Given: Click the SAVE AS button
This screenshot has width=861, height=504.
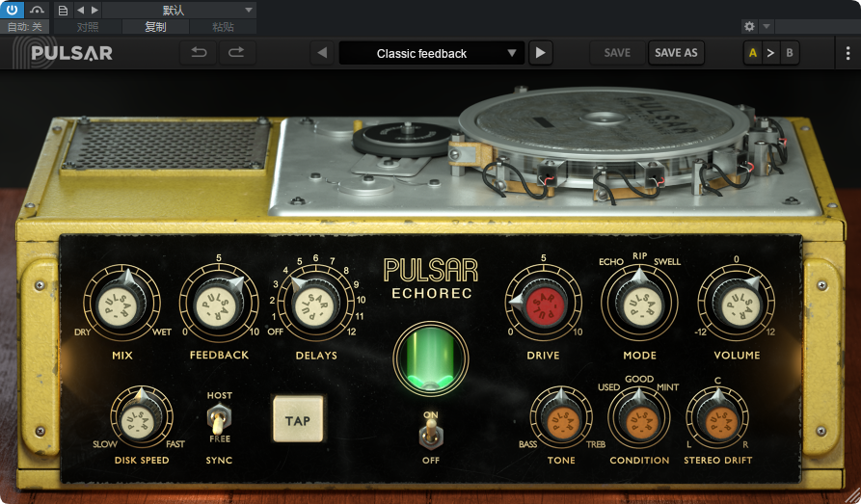Looking at the screenshot, I should click(676, 53).
